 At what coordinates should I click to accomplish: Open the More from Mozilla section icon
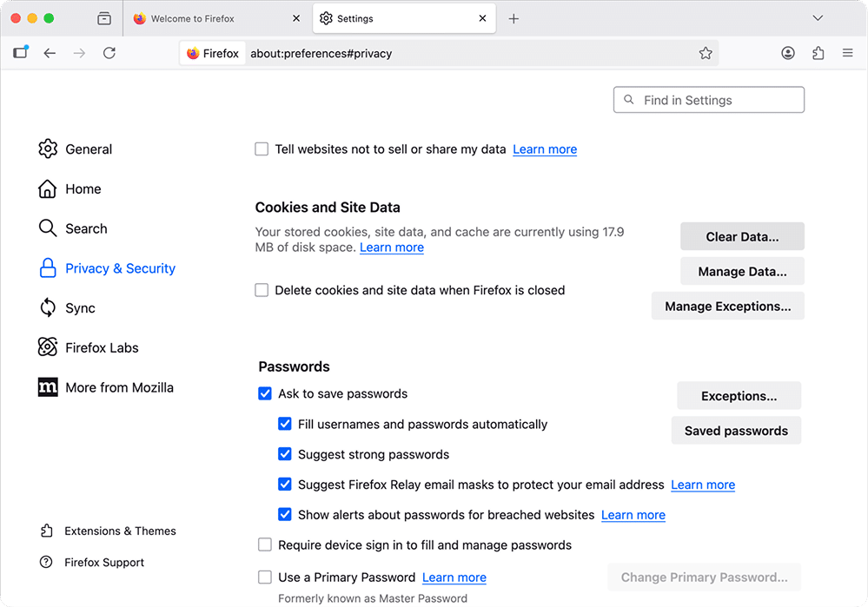click(48, 387)
